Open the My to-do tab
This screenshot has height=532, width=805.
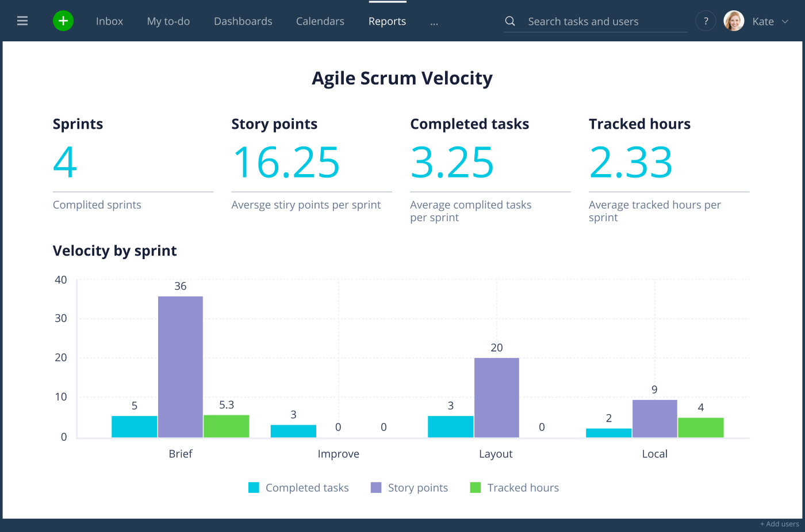[168, 21]
